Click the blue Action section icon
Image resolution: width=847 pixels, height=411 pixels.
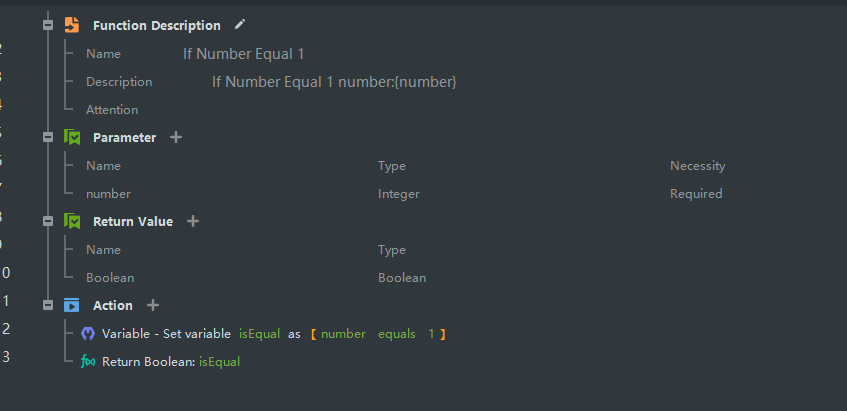click(x=72, y=305)
